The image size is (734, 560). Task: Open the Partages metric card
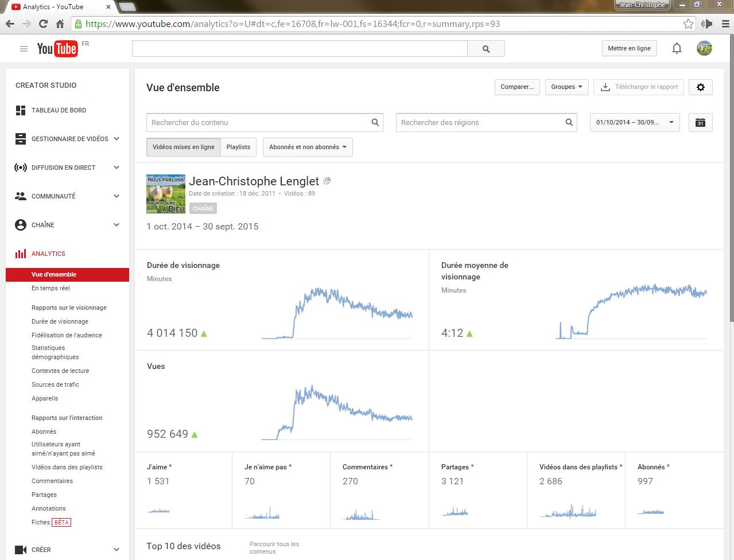click(478, 491)
